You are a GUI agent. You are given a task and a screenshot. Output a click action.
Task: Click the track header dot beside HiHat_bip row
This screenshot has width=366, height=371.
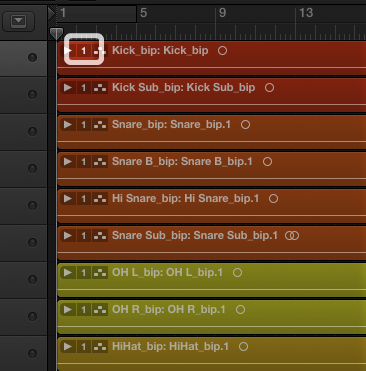[32, 353]
